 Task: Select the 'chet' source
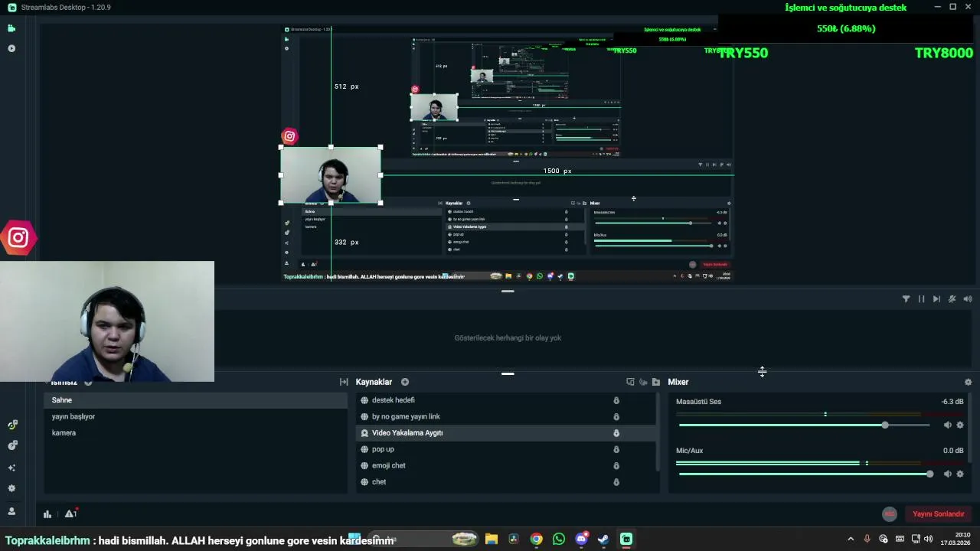coord(505,482)
